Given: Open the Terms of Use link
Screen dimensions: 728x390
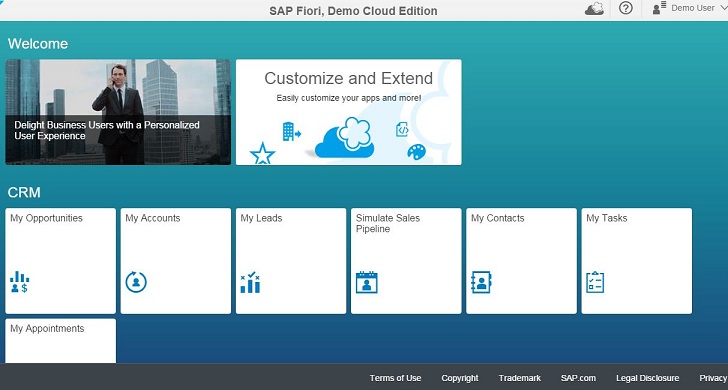Looking at the screenshot, I should (395, 378).
